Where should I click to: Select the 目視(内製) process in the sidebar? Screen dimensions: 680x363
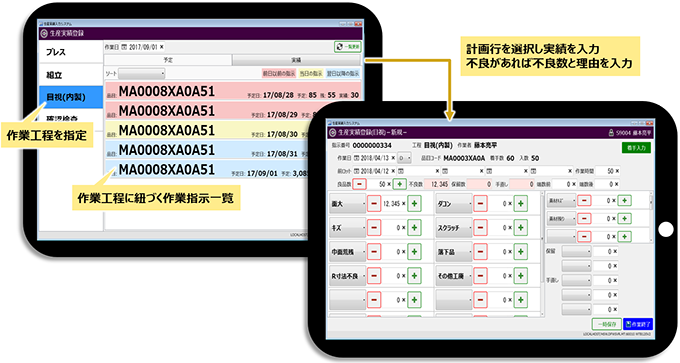point(71,97)
